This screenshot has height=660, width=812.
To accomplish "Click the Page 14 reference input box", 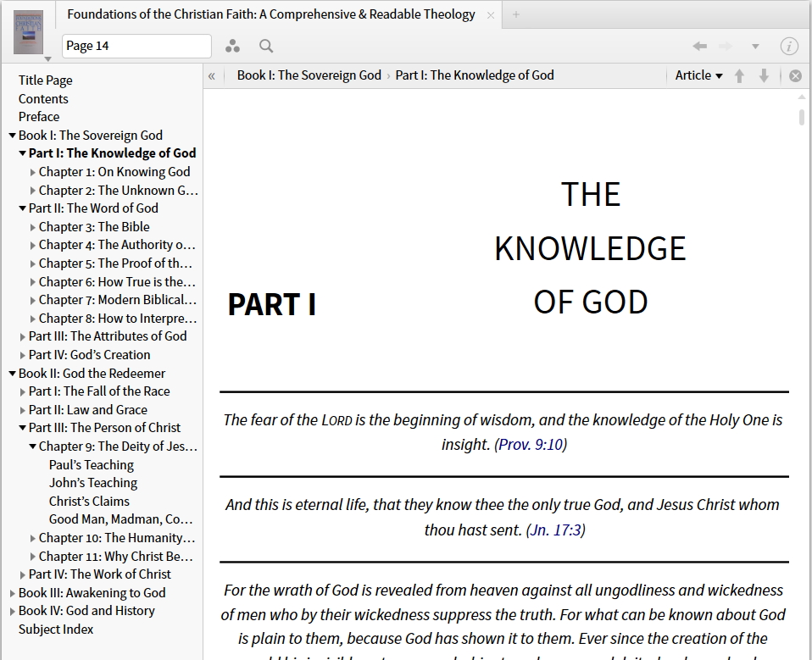I will (x=136, y=46).
